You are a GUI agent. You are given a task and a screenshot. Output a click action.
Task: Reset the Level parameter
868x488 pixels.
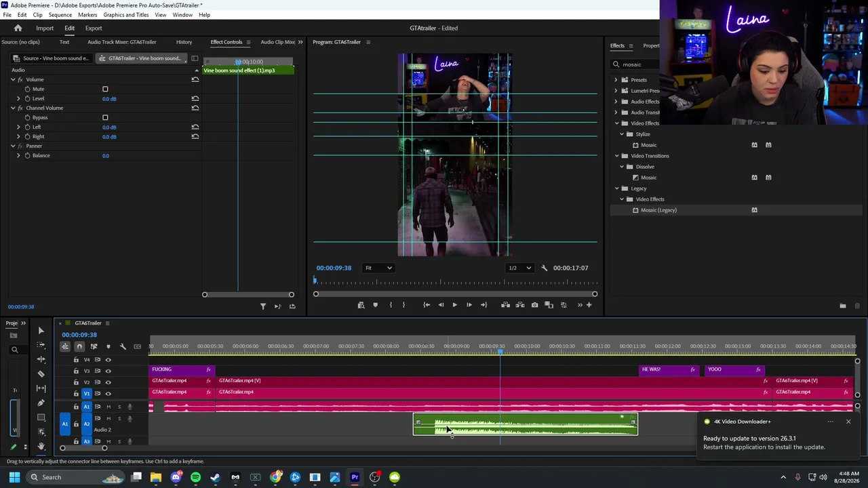pos(195,98)
